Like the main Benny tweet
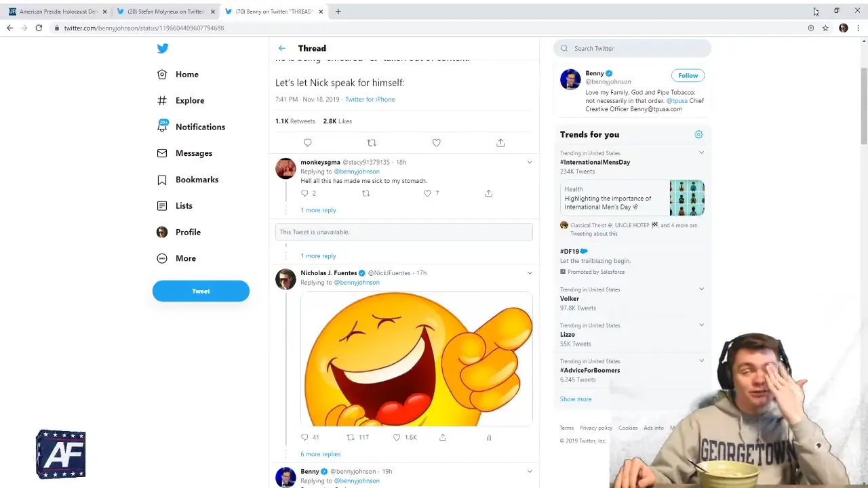 click(x=436, y=142)
